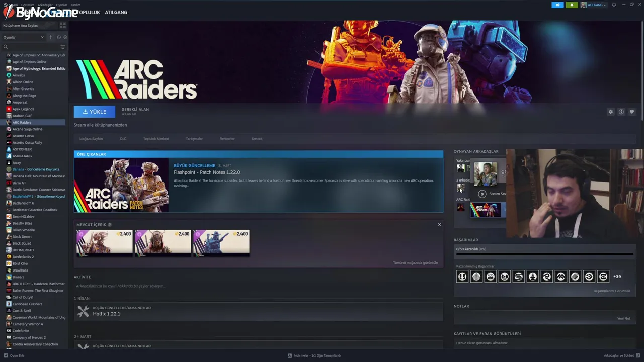
Task: Select Aimlabs in library
Action: click(19, 75)
